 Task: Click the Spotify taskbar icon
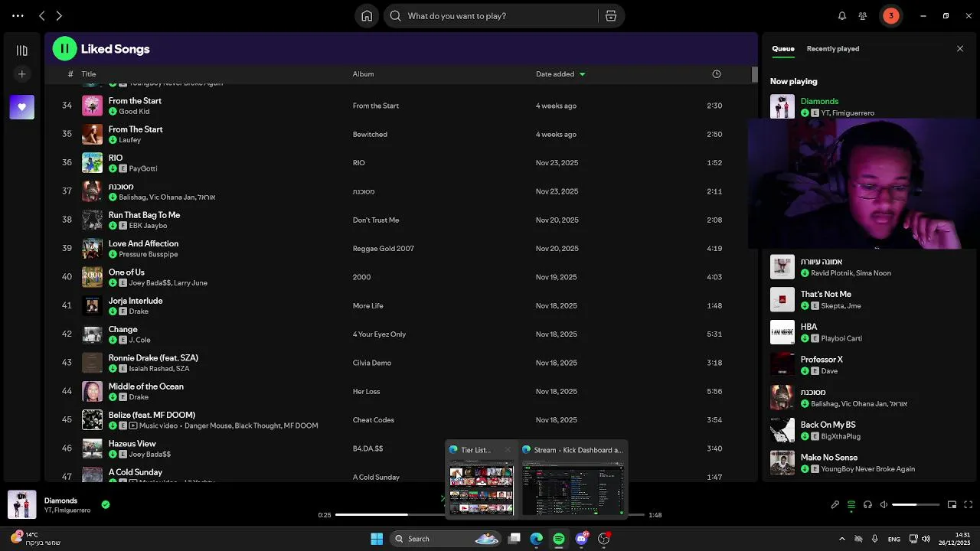[559, 539]
